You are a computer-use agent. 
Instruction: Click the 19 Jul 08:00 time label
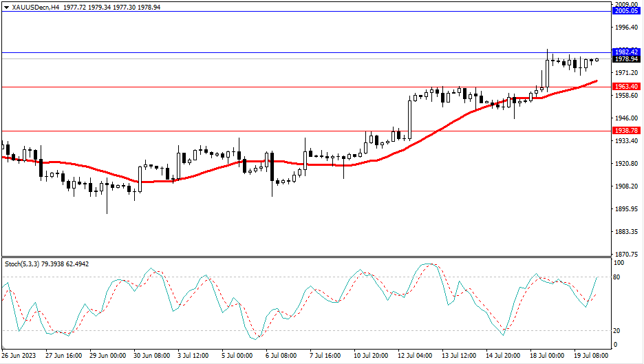tap(592, 356)
